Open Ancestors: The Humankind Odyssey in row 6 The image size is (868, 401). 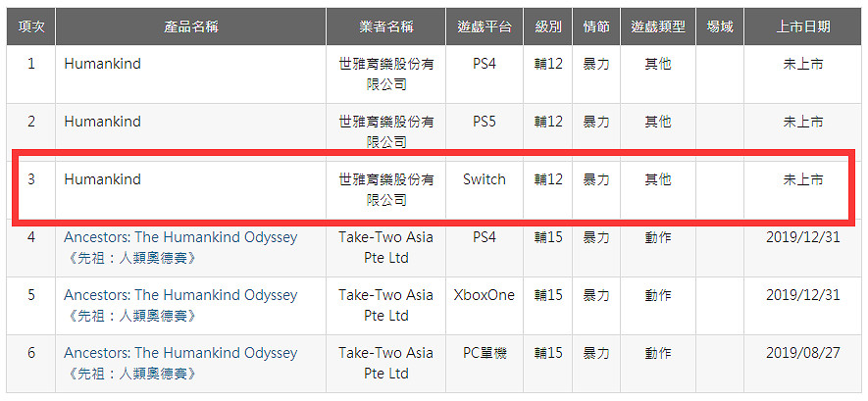[x=179, y=353]
